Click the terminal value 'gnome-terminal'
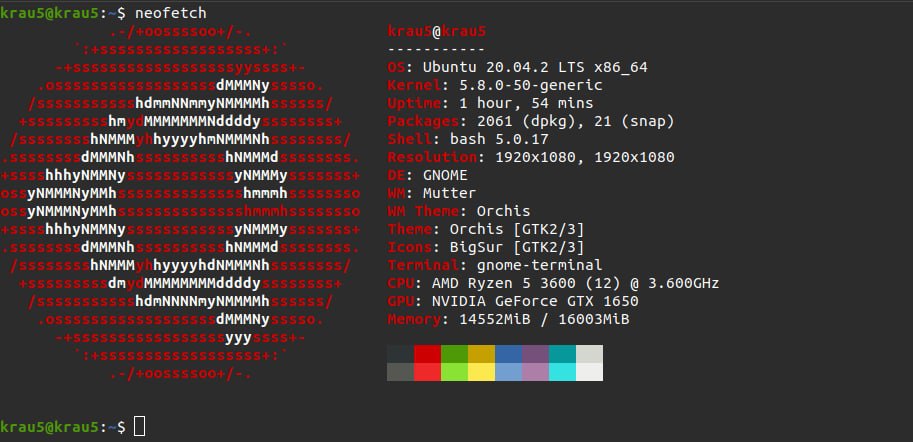 coord(540,266)
